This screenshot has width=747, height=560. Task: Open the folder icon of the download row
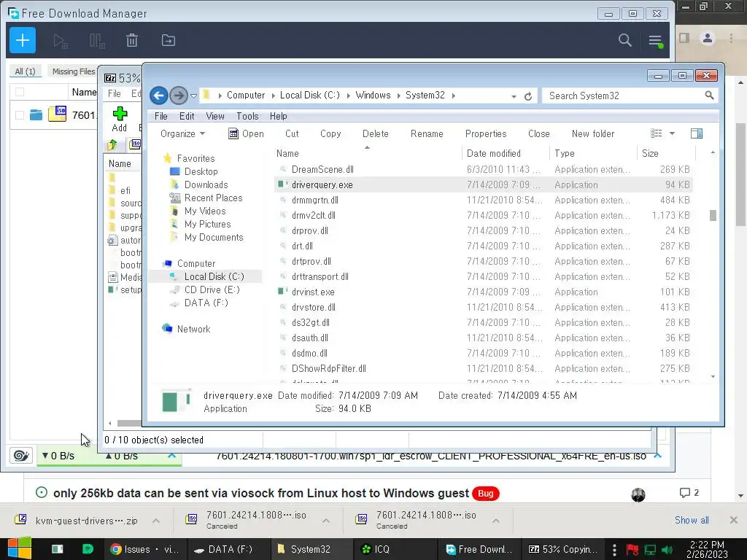point(36,114)
